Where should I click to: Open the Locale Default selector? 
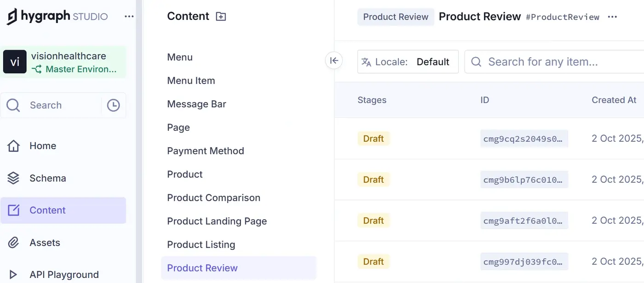point(408,62)
